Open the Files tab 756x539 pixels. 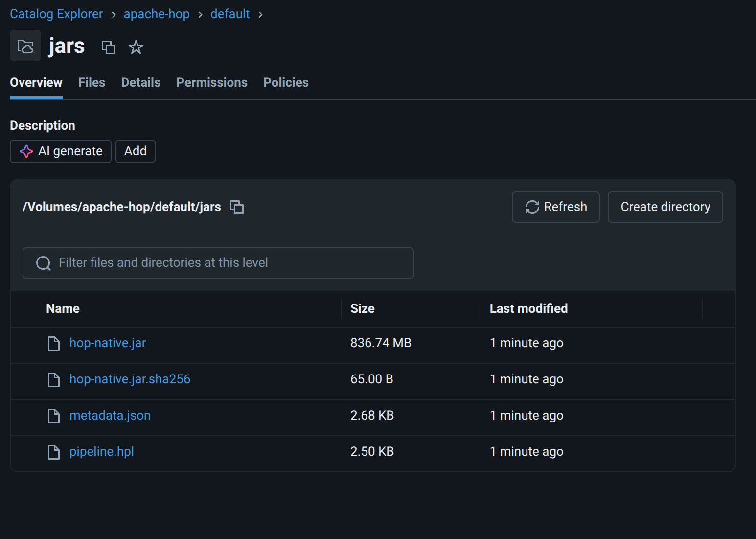(x=92, y=82)
